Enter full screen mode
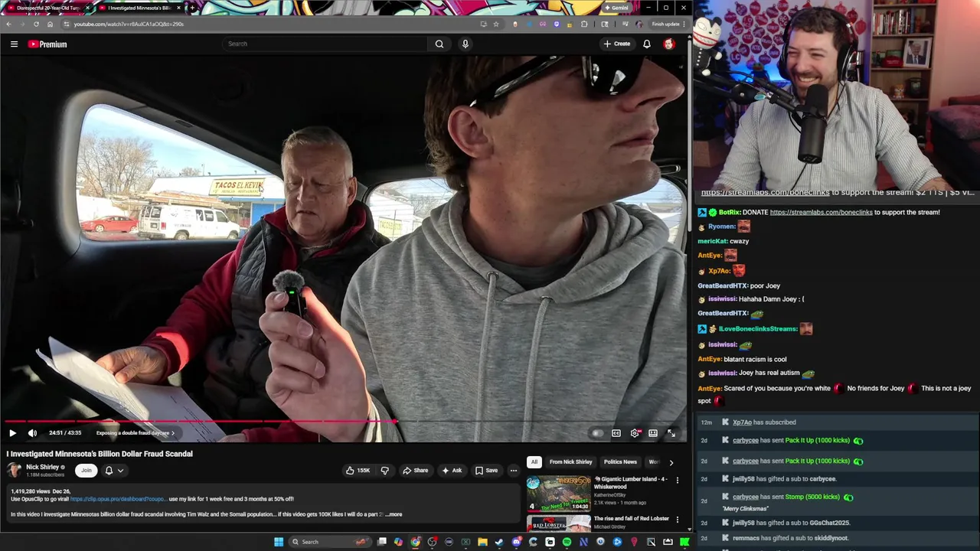Image resolution: width=980 pixels, height=551 pixels. (x=671, y=433)
